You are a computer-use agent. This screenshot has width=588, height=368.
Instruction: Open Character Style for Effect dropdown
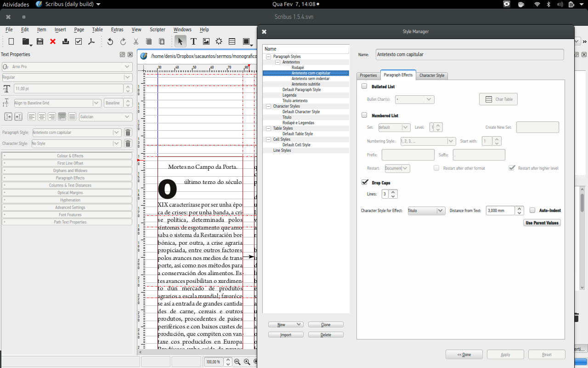tap(426, 211)
